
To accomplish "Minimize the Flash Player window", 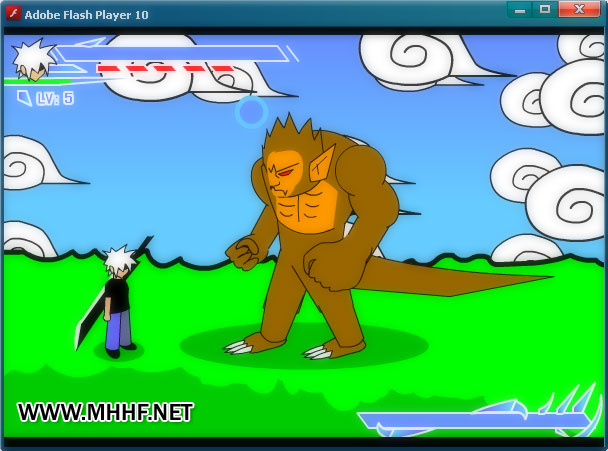I will tap(519, 10).
